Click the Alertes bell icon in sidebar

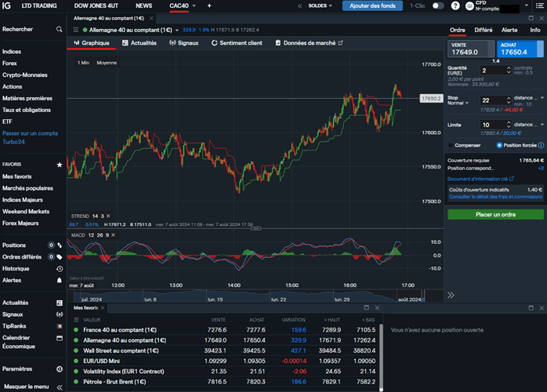(x=60, y=280)
